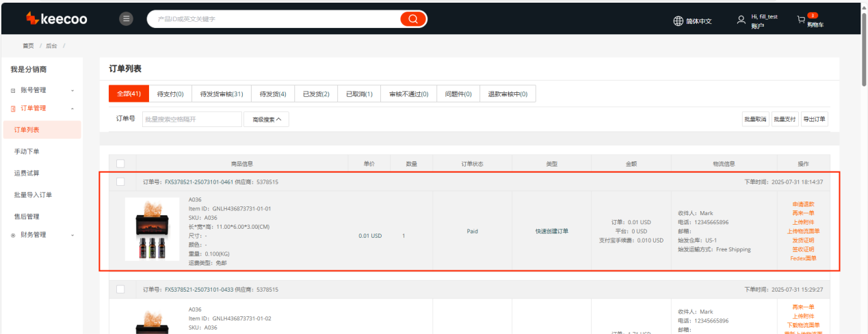Image resolution: width=868 pixels, height=334 pixels.
Task: Click Item ID GNLH436873731-01-01 text
Action: pyautogui.click(x=230, y=208)
